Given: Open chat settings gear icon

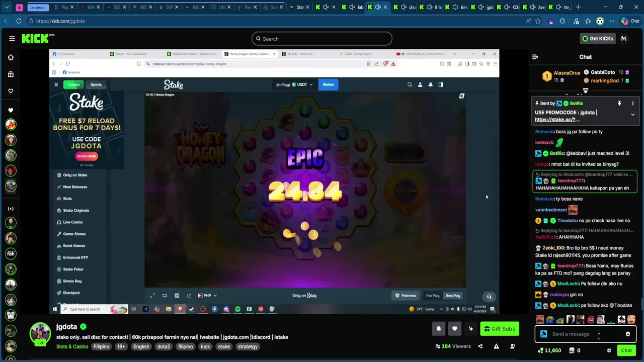Looking at the screenshot, I should click(x=609, y=350).
